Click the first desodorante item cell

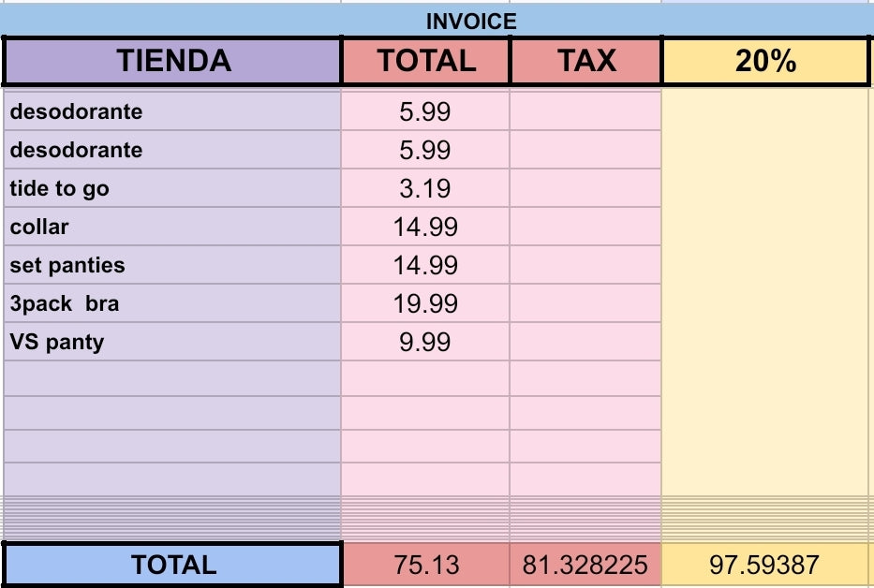[173, 111]
